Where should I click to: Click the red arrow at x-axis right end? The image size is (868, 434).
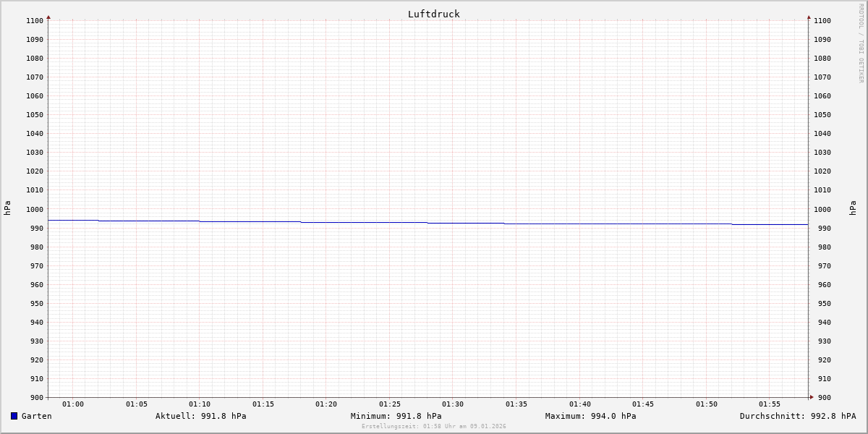tap(811, 397)
